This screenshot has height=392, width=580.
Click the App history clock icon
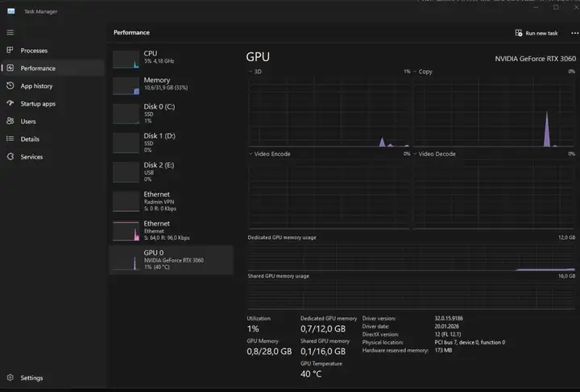point(10,85)
